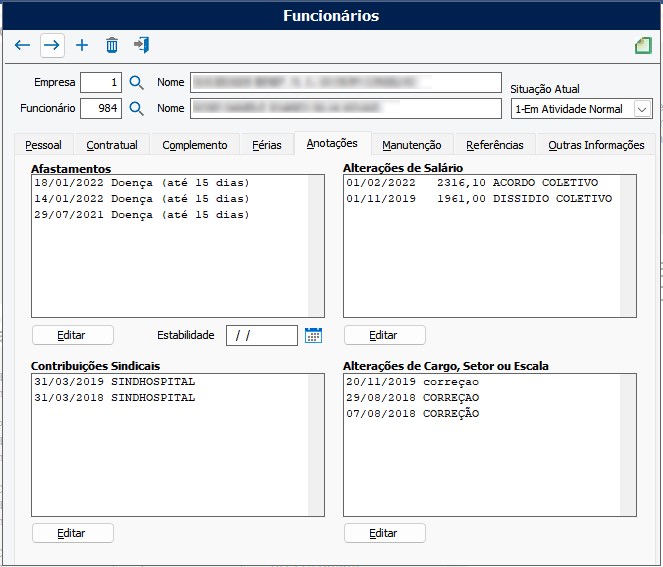This screenshot has height=567, width=663.
Task: Click the Estabilidade date input field
Action: point(261,335)
